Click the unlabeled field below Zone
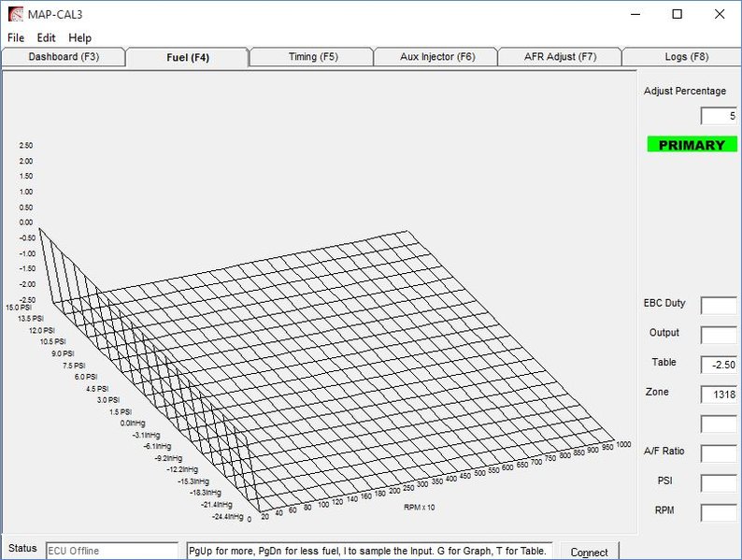 (x=719, y=424)
